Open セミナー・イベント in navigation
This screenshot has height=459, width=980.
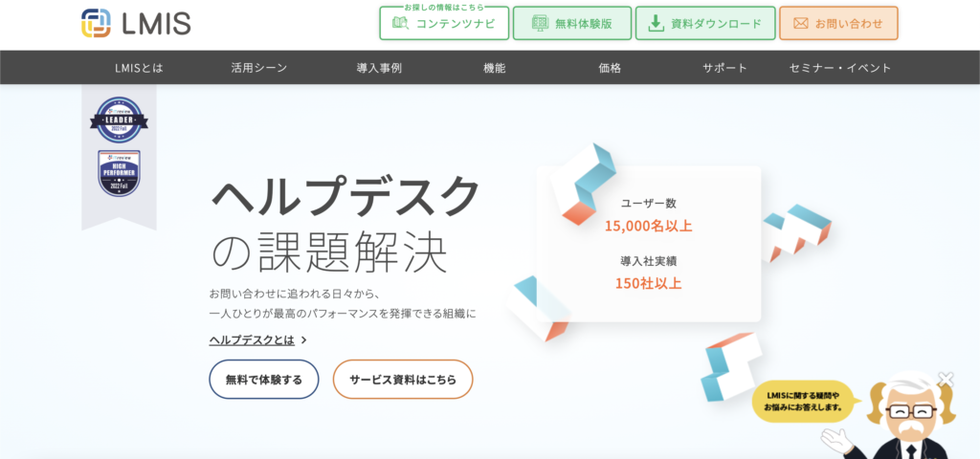click(840, 68)
